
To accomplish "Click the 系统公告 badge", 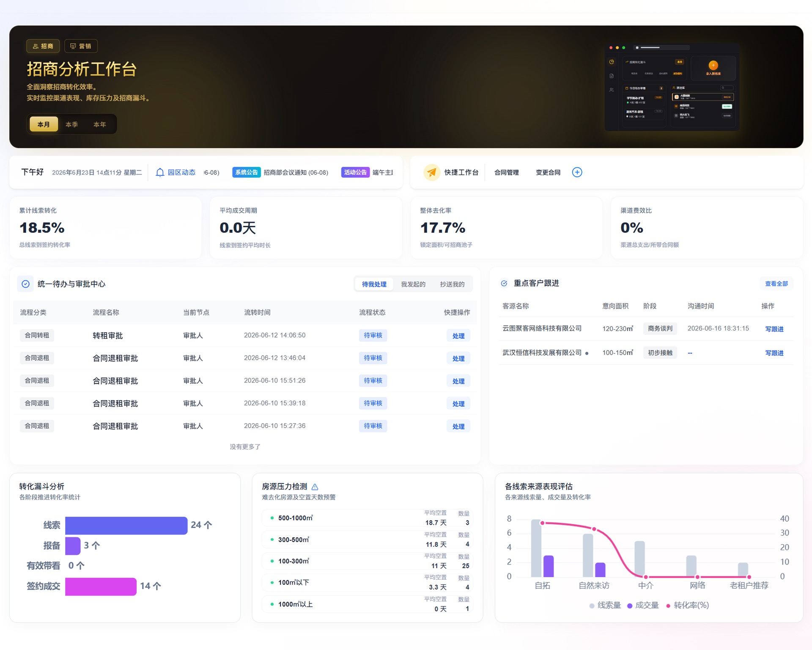I will (x=246, y=172).
